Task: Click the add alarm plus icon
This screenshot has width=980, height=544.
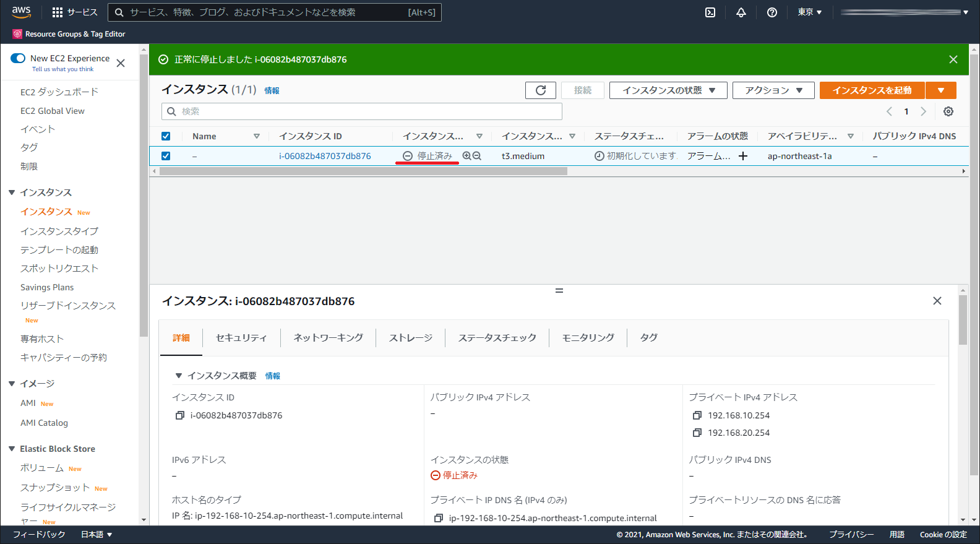Action: point(743,156)
